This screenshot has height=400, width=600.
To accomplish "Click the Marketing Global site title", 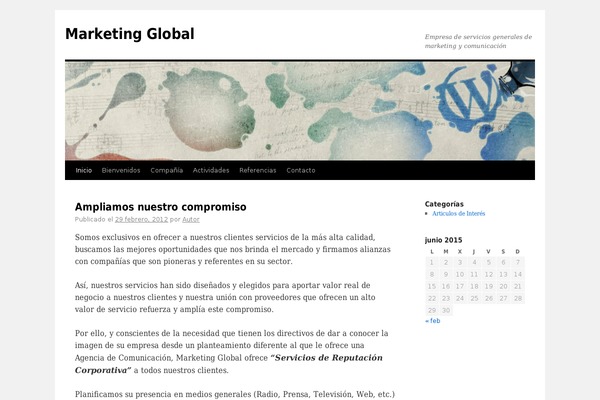I will (130, 34).
